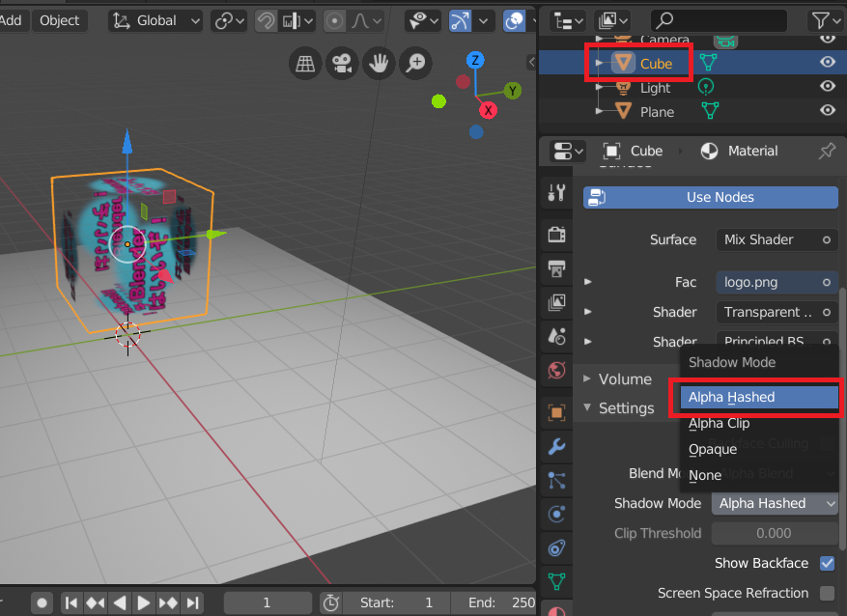Image resolution: width=847 pixels, height=616 pixels.
Task: Open the Object Constraints properties tab
Action: pyautogui.click(x=556, y=548)
